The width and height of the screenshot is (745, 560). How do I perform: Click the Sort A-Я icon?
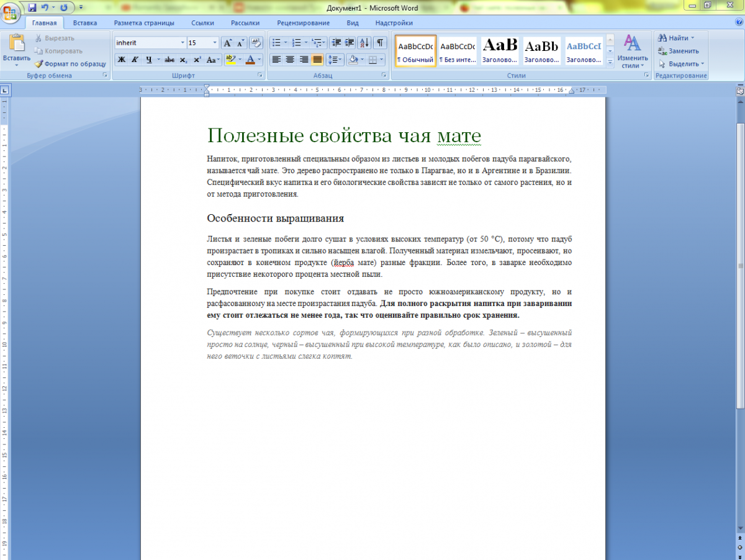pos(364,43)
